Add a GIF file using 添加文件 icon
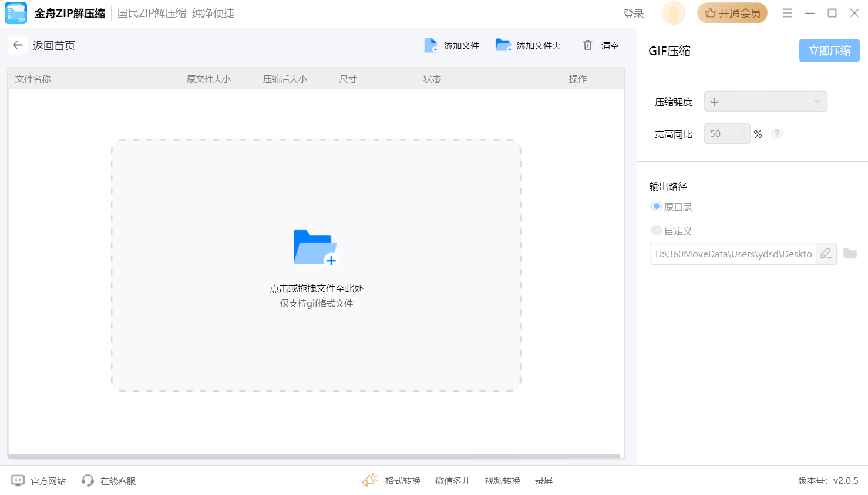 click(x=430, y=45)
